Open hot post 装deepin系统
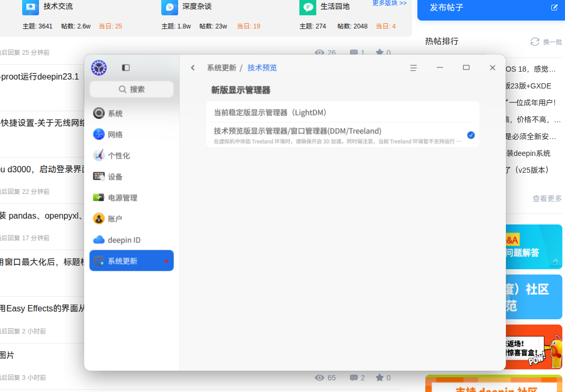565x392 pixels. pyautogui.click(x=528, y=153)
